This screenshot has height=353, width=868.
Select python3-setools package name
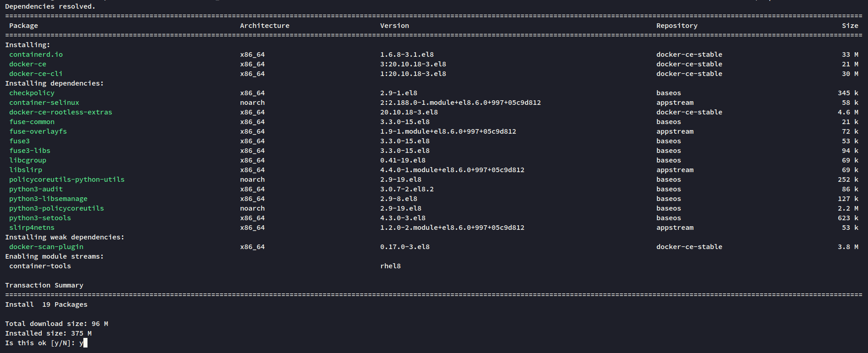tap(40, 218)
